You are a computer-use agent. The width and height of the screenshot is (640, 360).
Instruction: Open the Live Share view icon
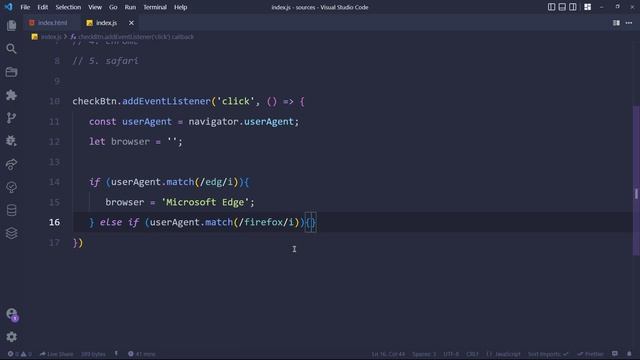click(11, 164)
